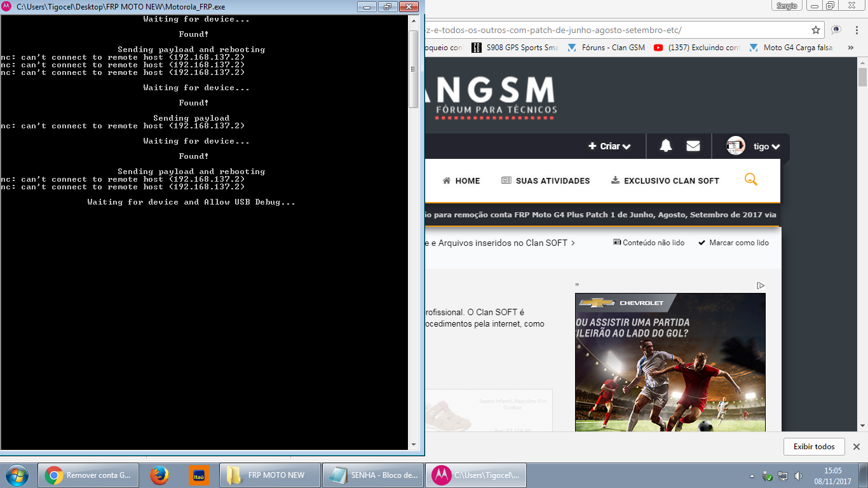
Task: Open the messages envelope icon
Action: [x=693, y=146]
